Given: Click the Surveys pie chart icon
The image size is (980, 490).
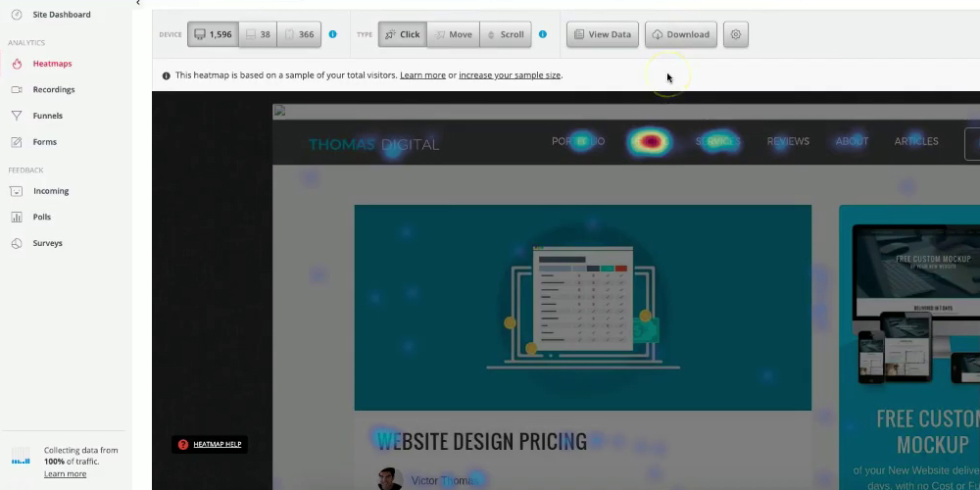Looking at the screenshot, I should (x=17, y=243).
